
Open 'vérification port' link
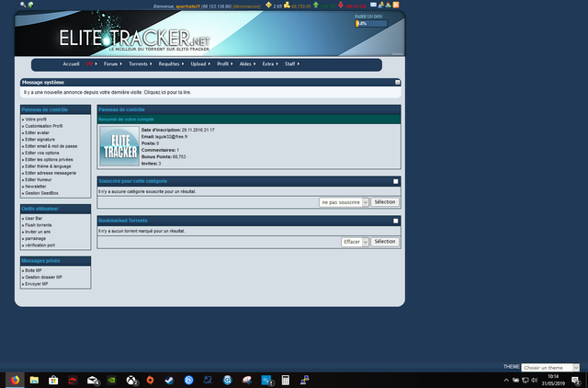pyautogui.click(x=40, y=245)
